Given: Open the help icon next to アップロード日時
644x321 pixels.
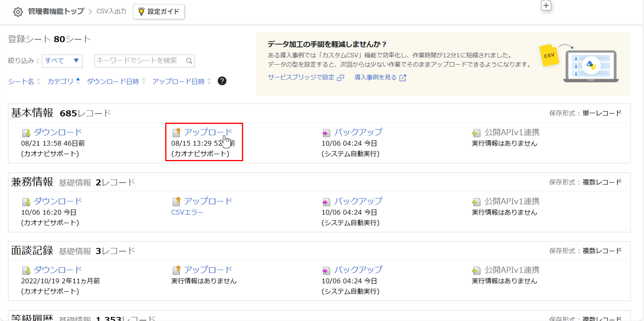Looking at the screenshot, I should (221, 81).
